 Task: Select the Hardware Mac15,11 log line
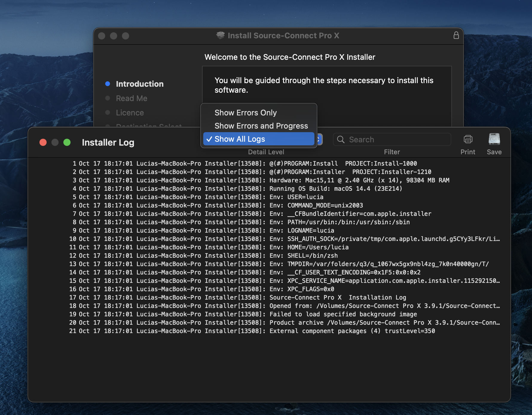point(359,180)
